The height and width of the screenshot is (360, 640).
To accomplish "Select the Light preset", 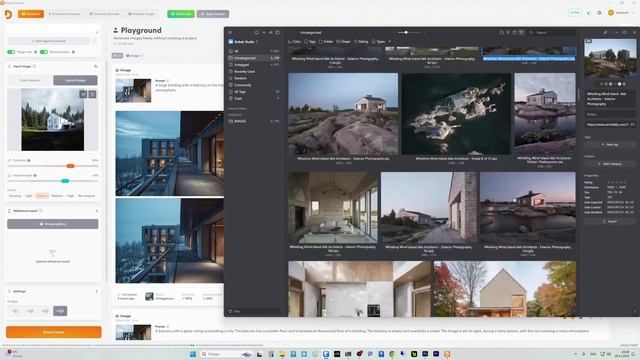I will point(29,196).
